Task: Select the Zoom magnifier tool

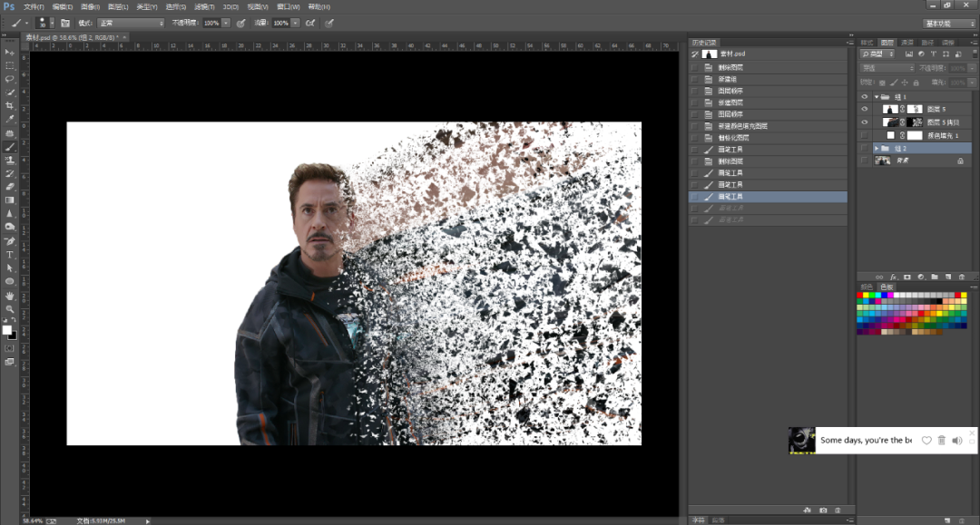Action: point(9,308)
